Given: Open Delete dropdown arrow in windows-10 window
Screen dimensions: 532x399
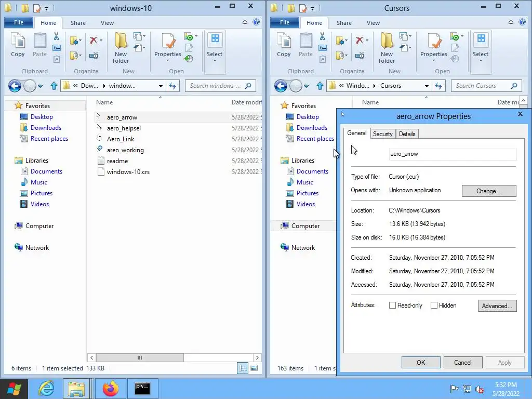Looking at the screenshot, I should click(101, 41).
